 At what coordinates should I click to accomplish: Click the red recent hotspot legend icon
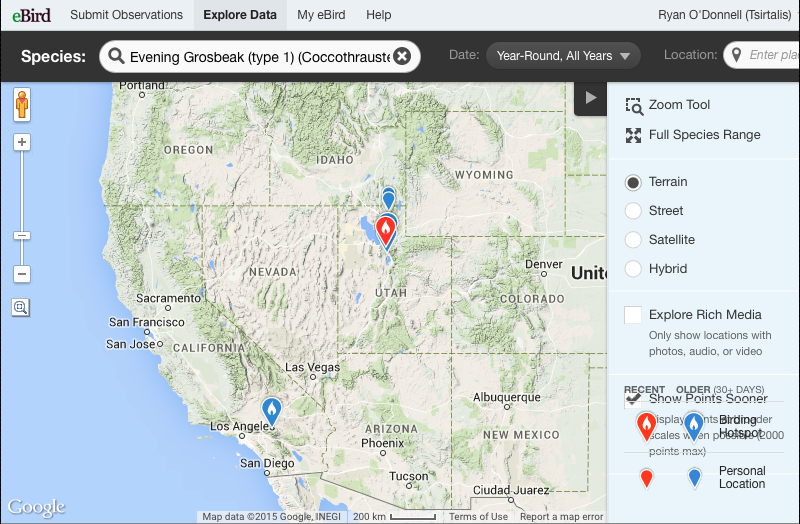pyautogui.click(x=646, y=427)
